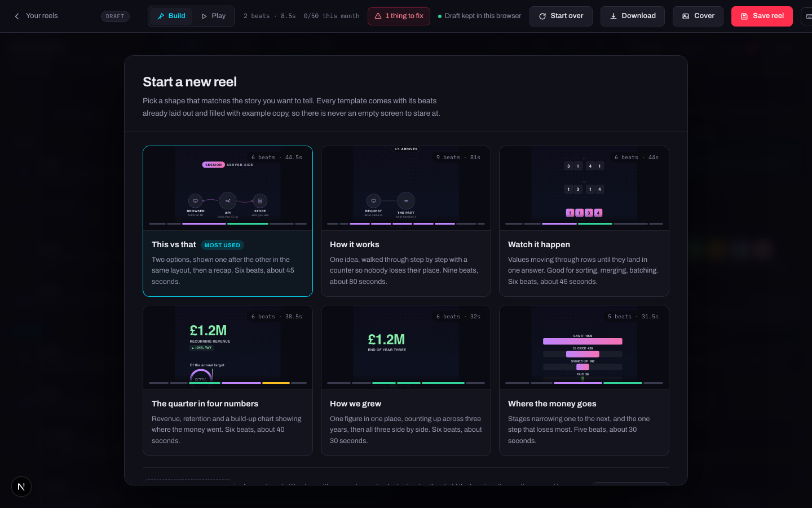The height and width of the screenshot is (508, 812).
Task: Open the round N logo badge
Action: 21,487
